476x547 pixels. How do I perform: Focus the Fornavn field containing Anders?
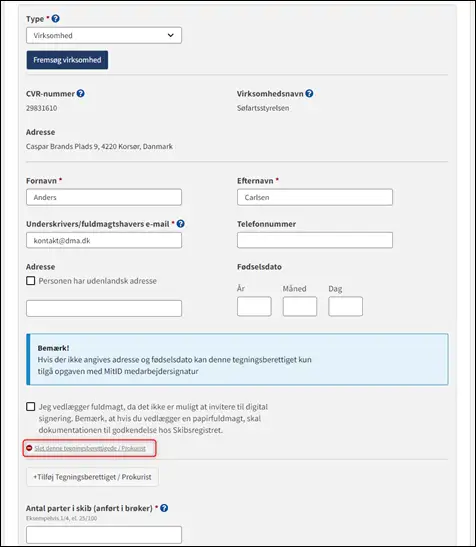click(104, 197)
